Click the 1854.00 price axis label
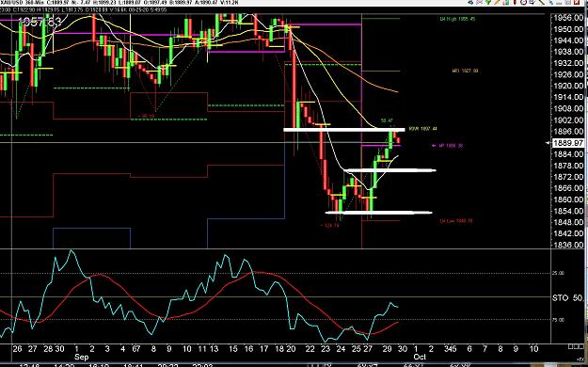The width and height of the screenshot is (588, 367). tap(568, 211)
